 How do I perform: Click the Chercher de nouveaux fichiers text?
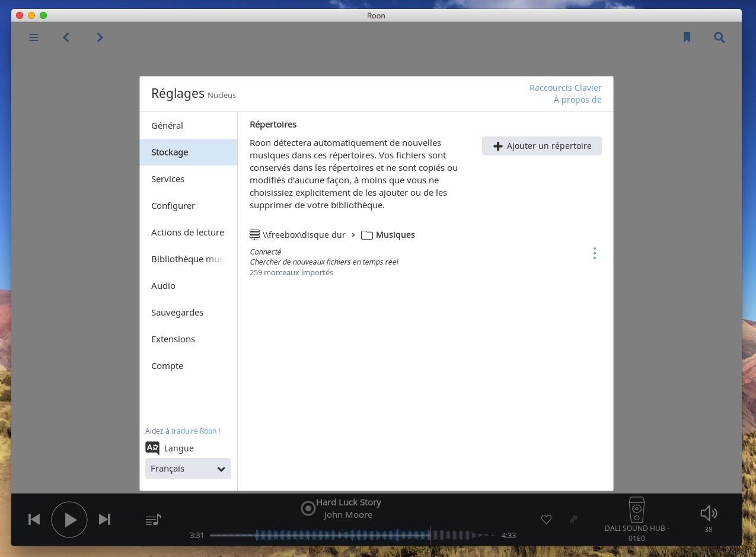324,262
